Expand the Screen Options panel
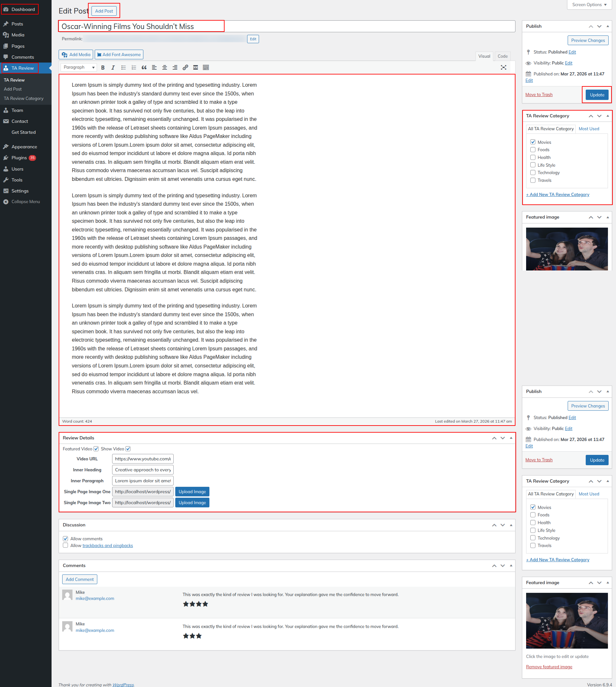The height and width of the screenshot is (687, 616). 589,5
